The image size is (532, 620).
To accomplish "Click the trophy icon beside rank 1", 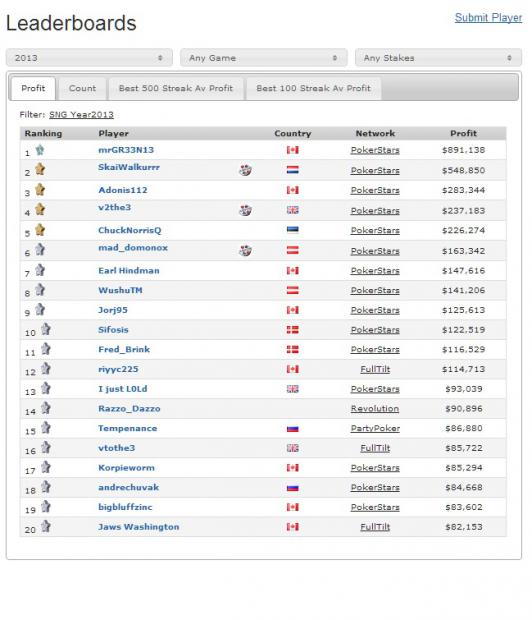I will (40, 150).
